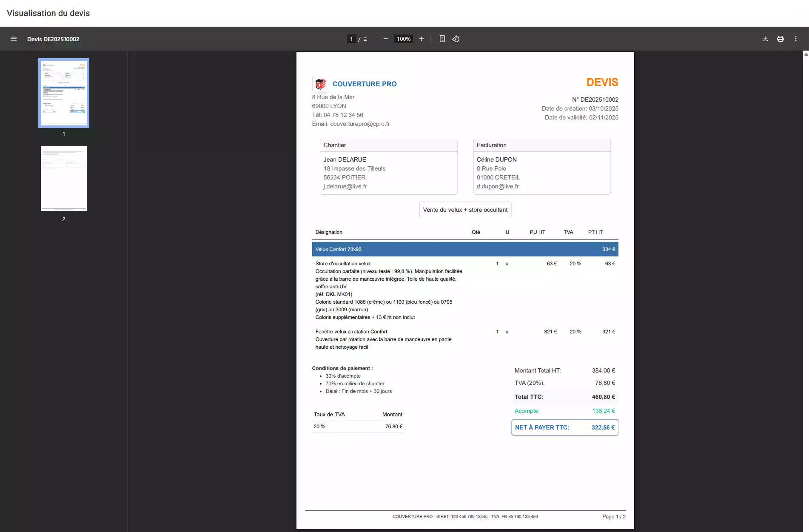Zoom out on the document

385,39
